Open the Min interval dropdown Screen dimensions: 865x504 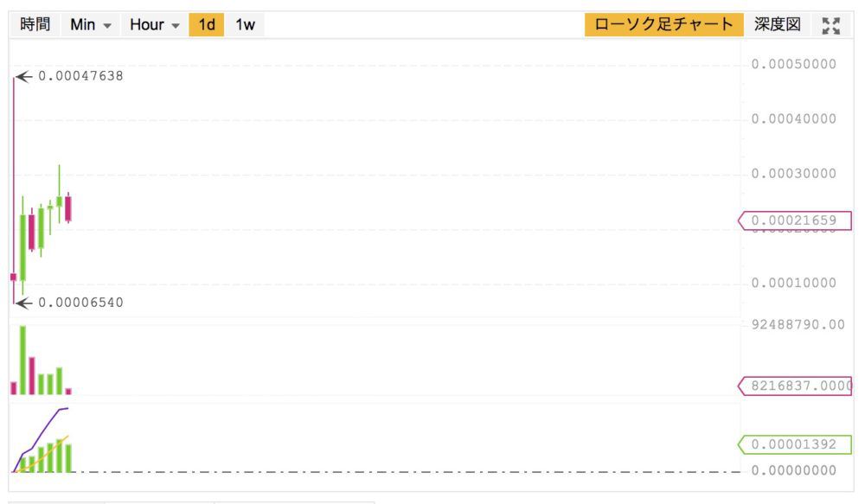(91, 25)
